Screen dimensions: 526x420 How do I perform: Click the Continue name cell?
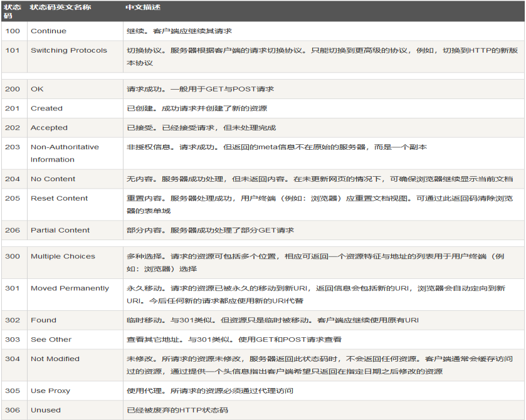point(75,31)
